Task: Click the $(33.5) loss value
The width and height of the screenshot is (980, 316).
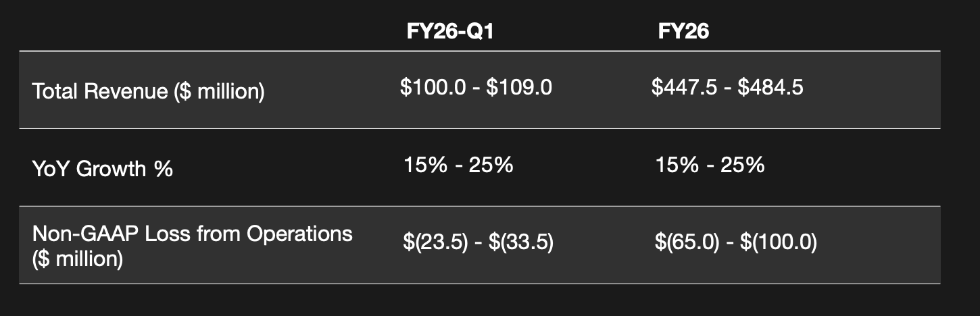Action: [x=521, y=242]
